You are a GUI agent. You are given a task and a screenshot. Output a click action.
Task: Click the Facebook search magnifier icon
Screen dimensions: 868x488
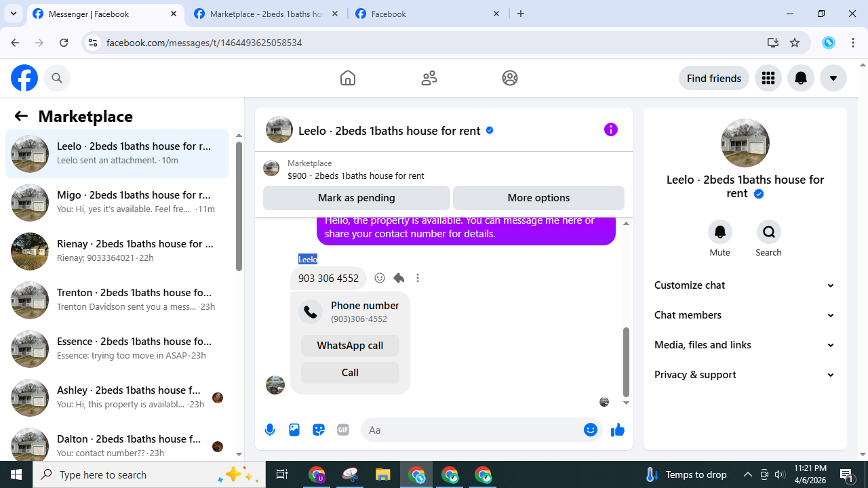pyautogui.click(x=57, y=78)
